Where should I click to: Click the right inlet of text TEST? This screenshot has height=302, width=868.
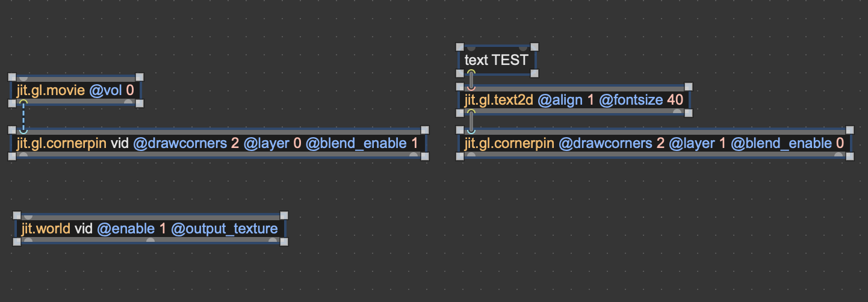pos(523,48)
